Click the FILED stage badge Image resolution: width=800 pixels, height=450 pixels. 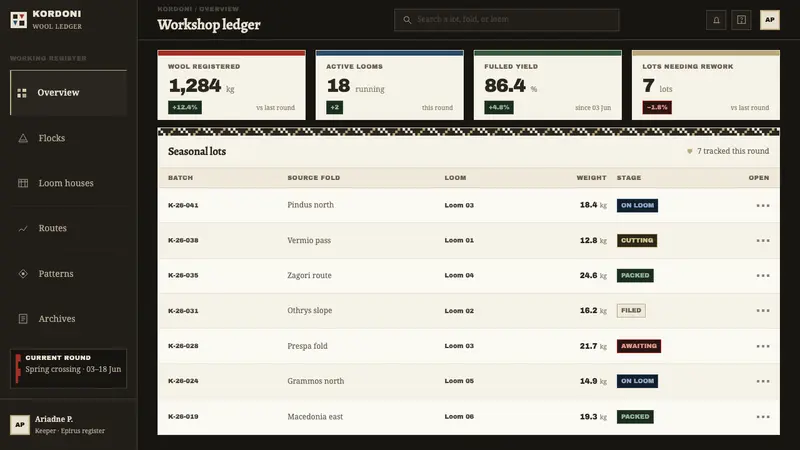tap(631, 311)
